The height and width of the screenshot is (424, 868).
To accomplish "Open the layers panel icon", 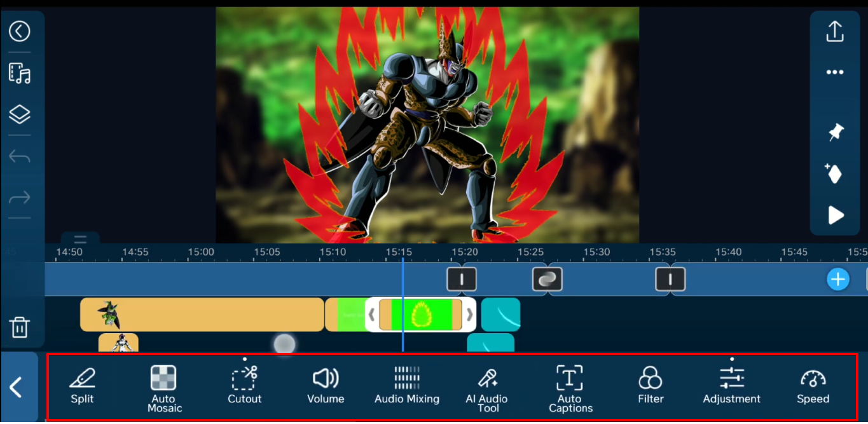I will point(20,115).
